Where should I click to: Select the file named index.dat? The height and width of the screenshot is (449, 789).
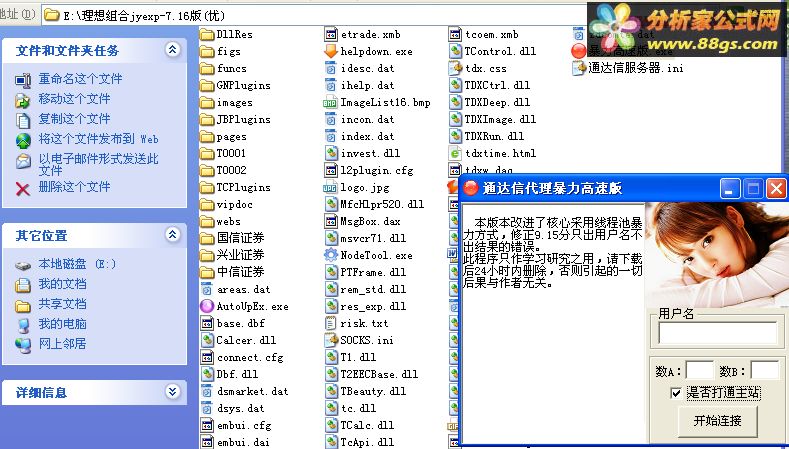367,136
